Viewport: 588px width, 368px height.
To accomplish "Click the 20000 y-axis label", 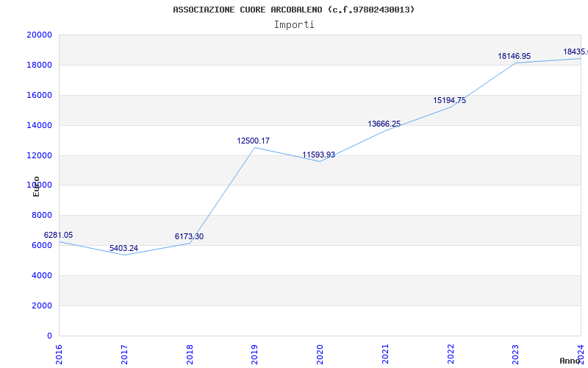I will [x=39, y=35].
